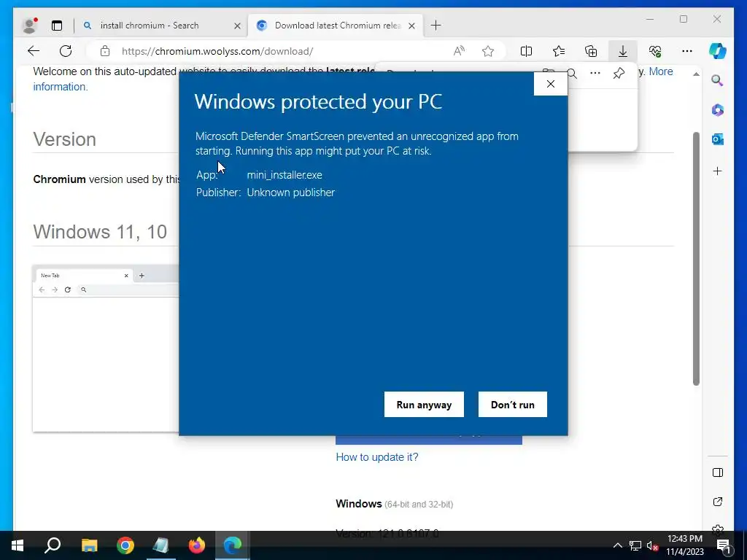Open Microsoft 365 sidebar icon

click(718, 110)
